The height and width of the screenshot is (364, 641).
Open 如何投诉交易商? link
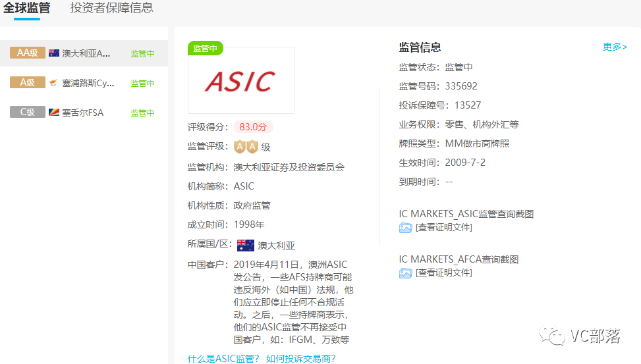point(300,358)
